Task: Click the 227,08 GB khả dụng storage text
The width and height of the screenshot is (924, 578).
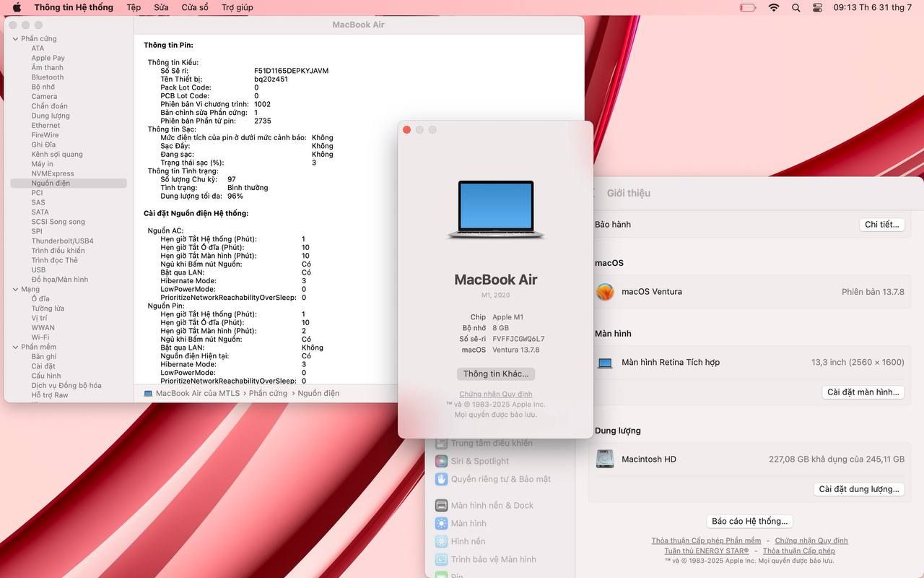Action: [x=837, y=460]
